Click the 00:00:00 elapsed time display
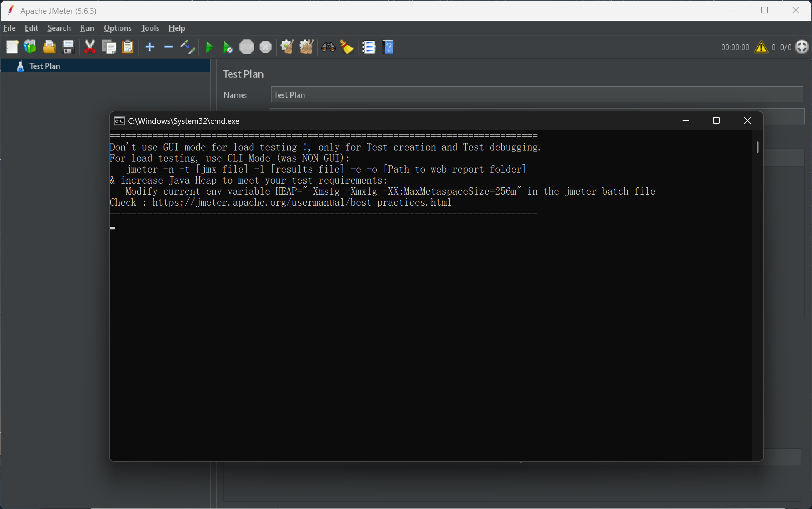 (735, 47)
